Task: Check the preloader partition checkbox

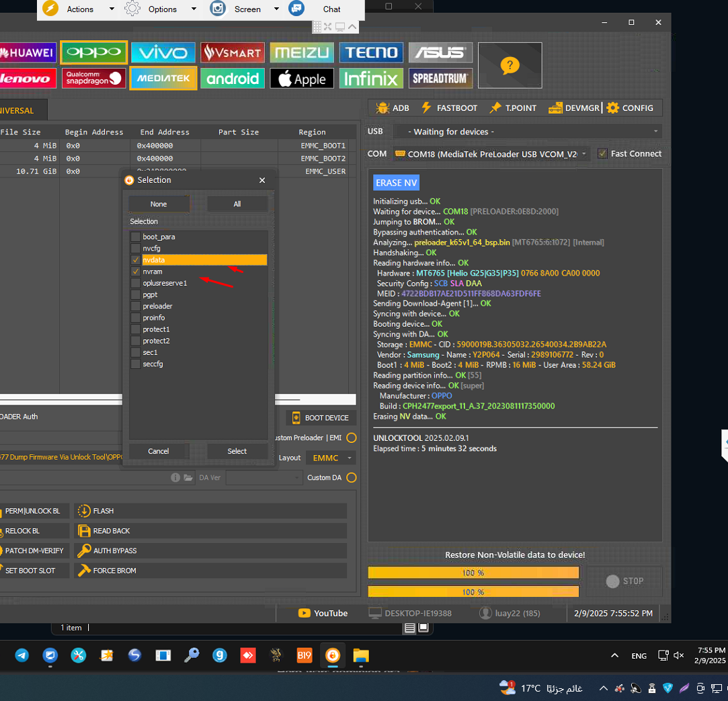Action: 136,306
